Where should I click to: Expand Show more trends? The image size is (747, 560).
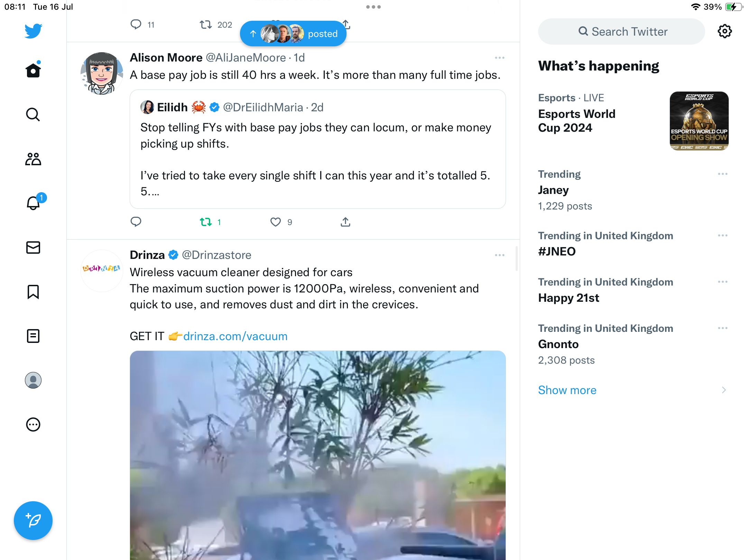click(567, 390)
